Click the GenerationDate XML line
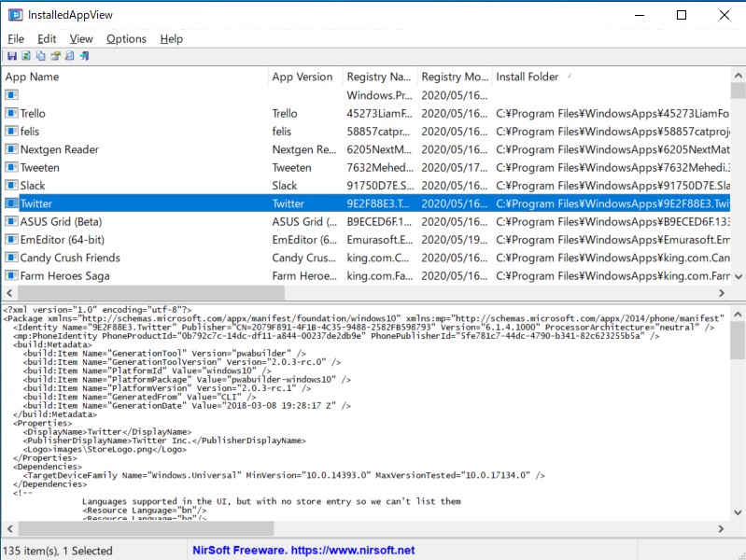Viewport: 746px width, 560px height. (x=187, y=406)
